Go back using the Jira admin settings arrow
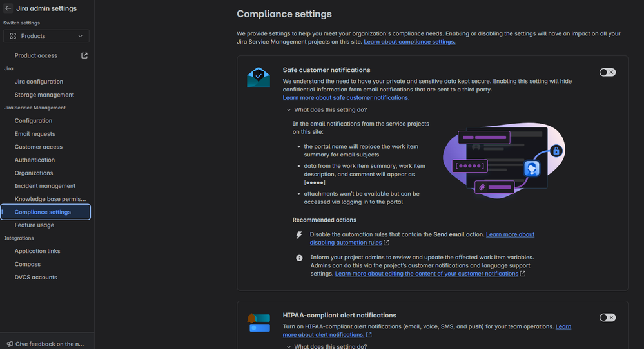 (8, 8)
